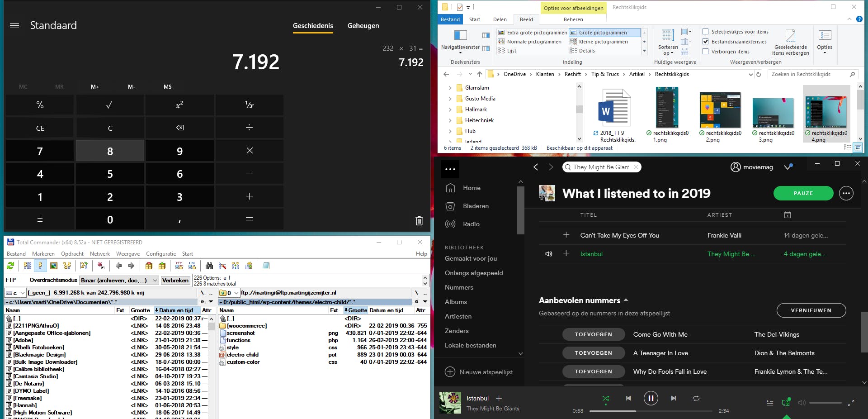Enable 'Verborgen items' in Explorer

(x=705, y=52)
